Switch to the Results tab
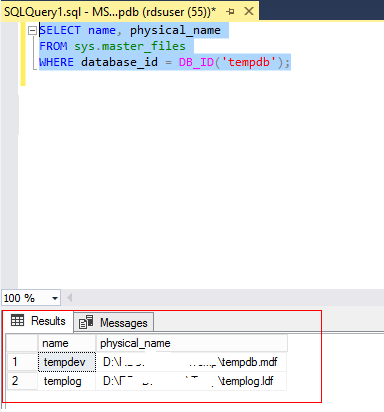The image size is (384, 412). coord(39,321)
